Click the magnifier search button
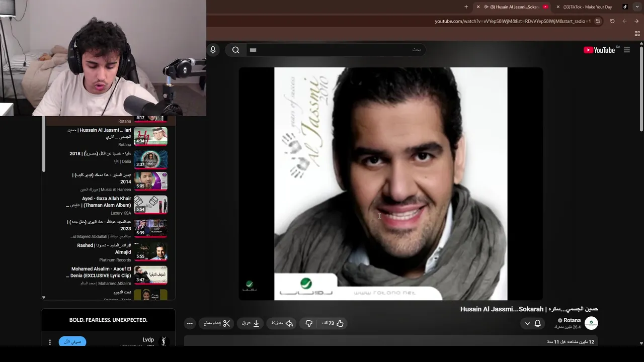Viewport: 644px width, 362px height. tap(235, 50)
